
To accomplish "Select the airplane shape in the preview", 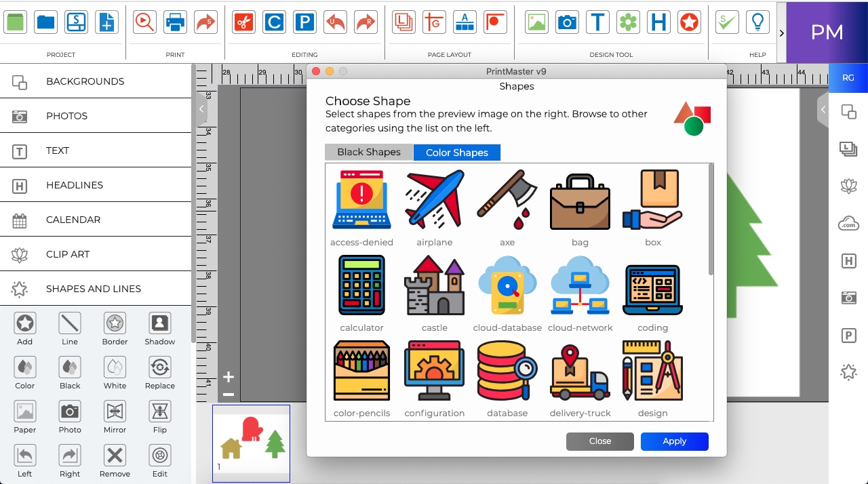I will coord(434,200).
